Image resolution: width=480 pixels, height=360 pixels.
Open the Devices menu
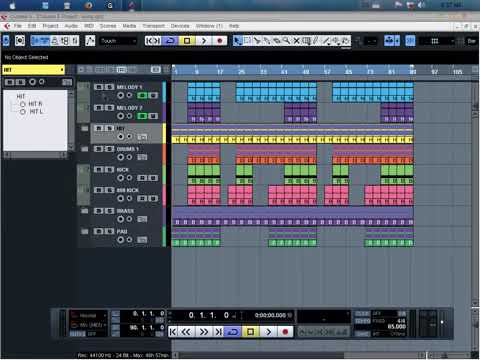[x=180, y=26]
